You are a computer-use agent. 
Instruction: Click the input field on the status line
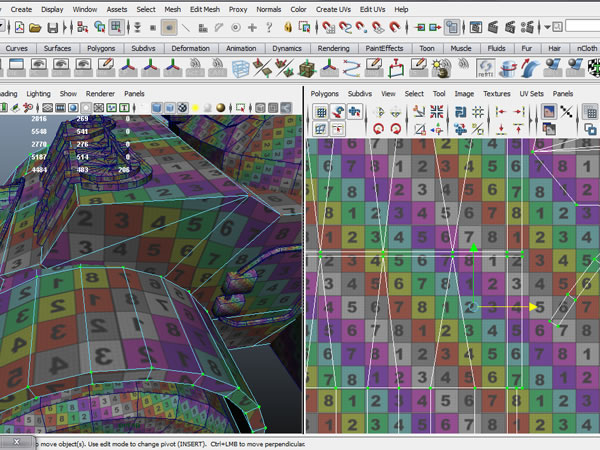[x=582, y=26]
